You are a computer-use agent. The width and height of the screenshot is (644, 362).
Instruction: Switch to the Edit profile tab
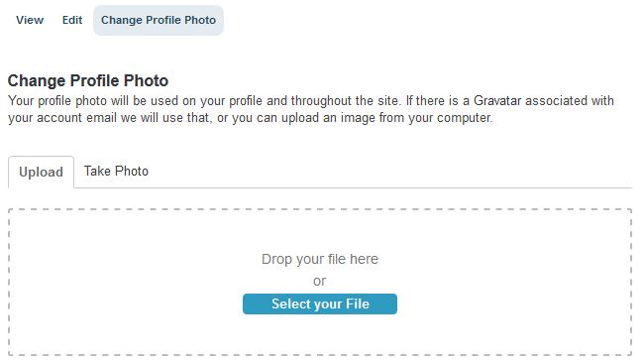tap(72, 20)
